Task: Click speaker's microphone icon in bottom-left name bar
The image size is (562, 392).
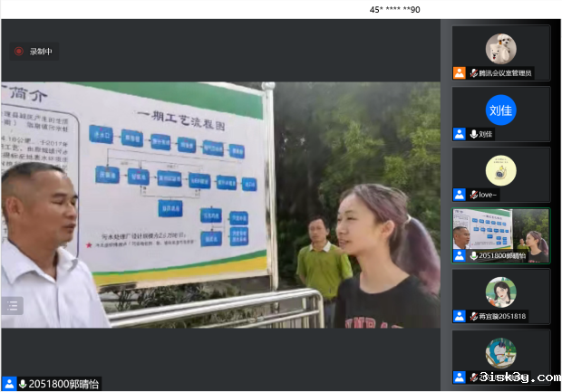Action: pyautogui.click(x=23, y=384)
